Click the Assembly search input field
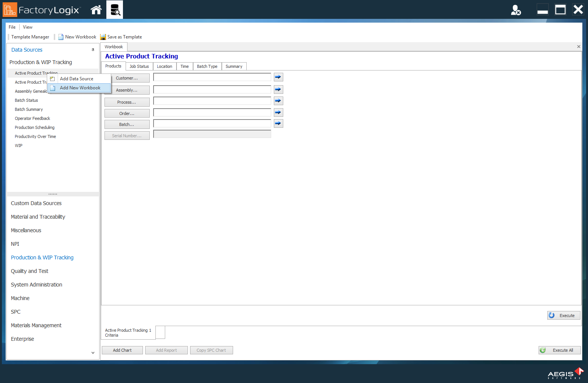This screenshot has width=588, height=383. pos(212,89)
